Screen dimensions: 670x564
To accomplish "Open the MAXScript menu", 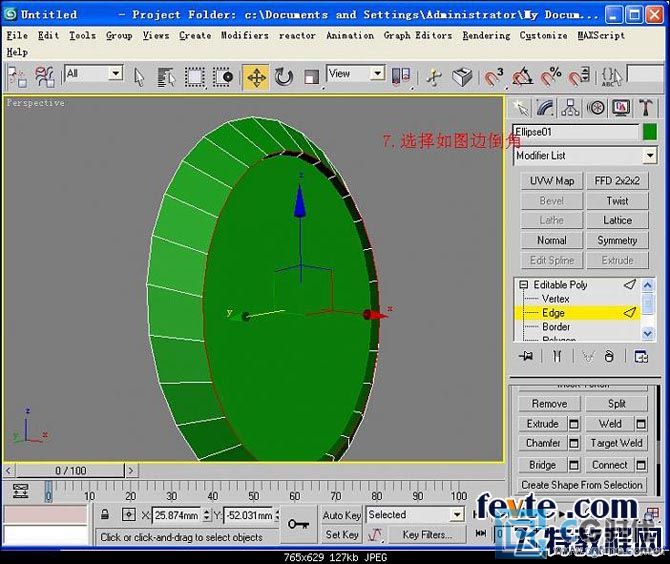I will 601,35.
